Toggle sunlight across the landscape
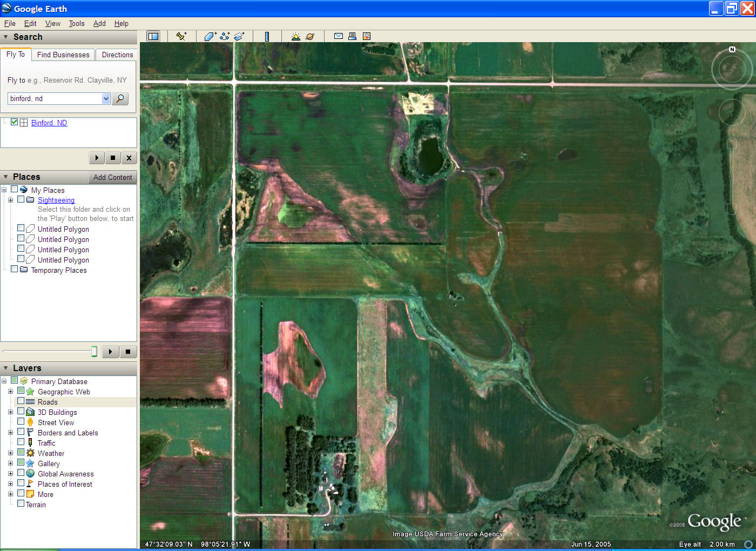This screenshot has width=756, height=551. tap(295, 36)
